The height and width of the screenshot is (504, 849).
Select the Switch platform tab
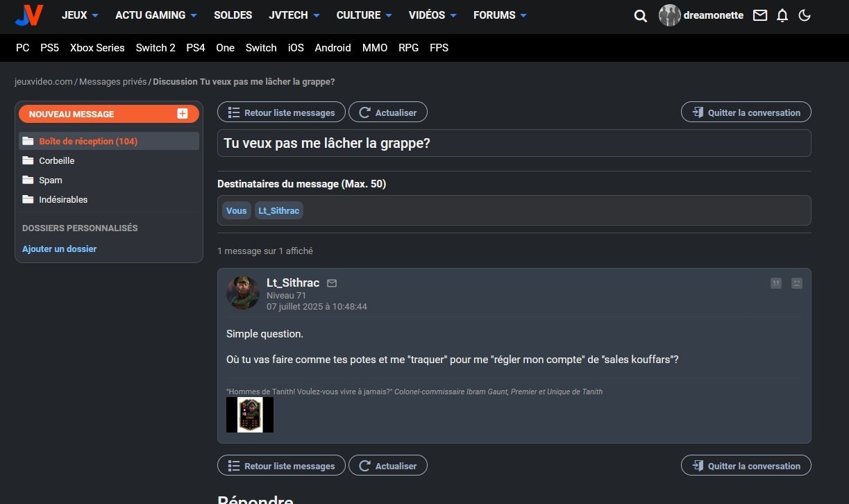click(x=261, y=48)
